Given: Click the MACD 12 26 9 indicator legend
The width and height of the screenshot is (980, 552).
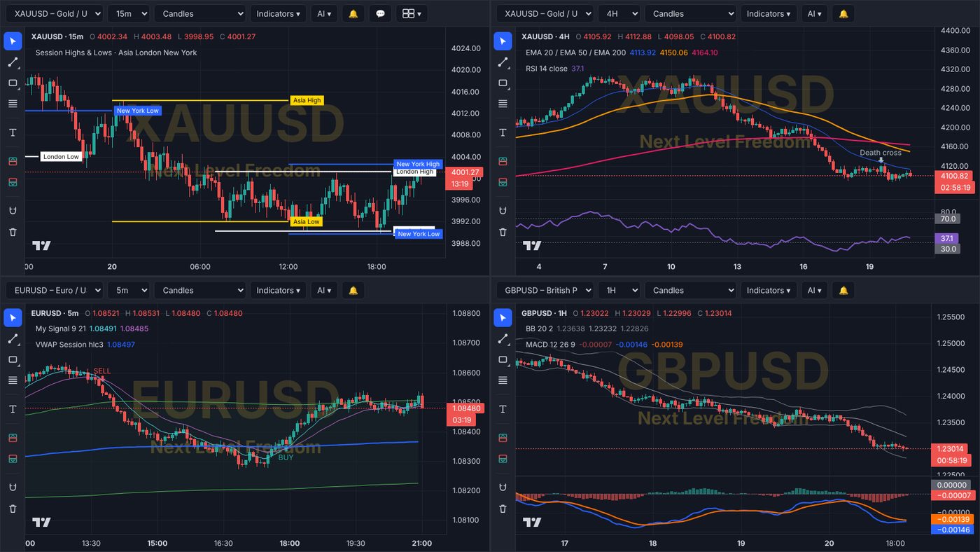Looking at the screenshot, I should point(604,345).
